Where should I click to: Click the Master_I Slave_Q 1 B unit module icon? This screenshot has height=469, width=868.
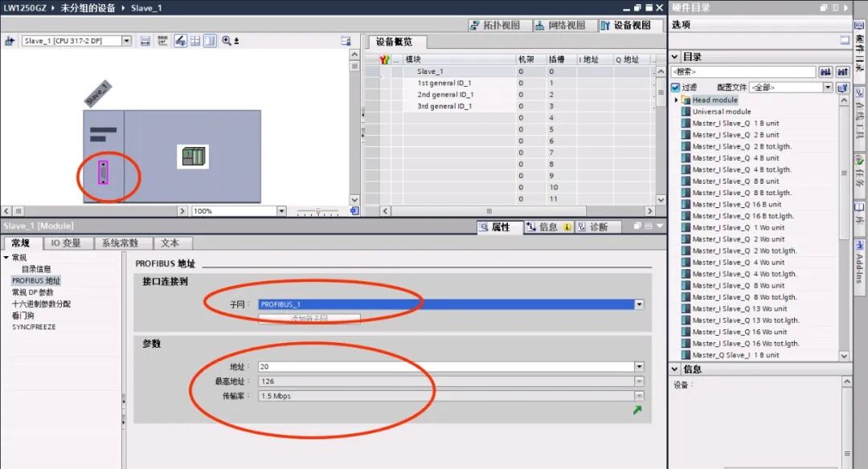[x=686, y=124]
